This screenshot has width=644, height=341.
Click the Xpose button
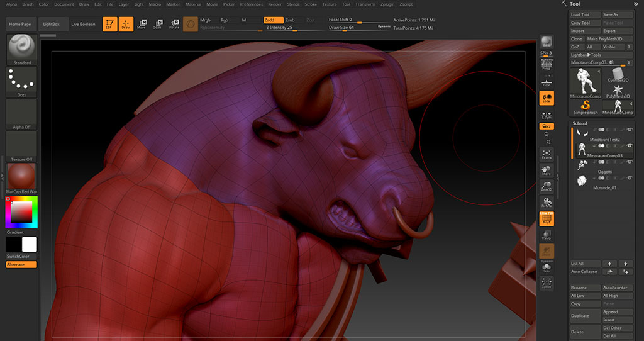[547, 283]
